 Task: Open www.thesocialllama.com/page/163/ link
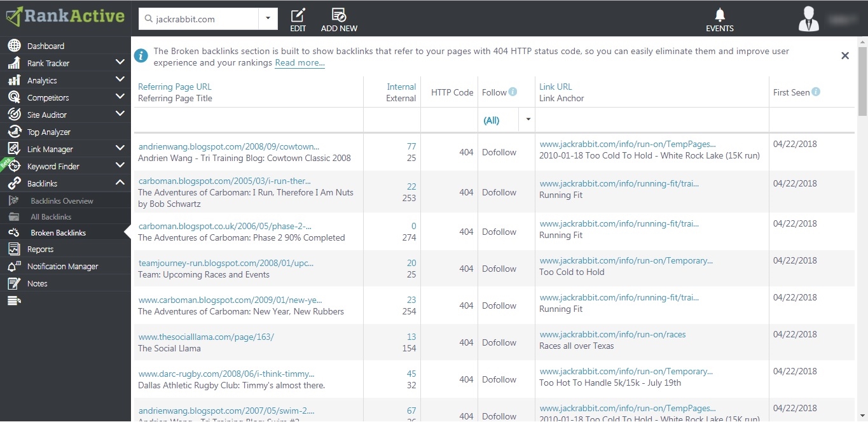coord(206,337)
